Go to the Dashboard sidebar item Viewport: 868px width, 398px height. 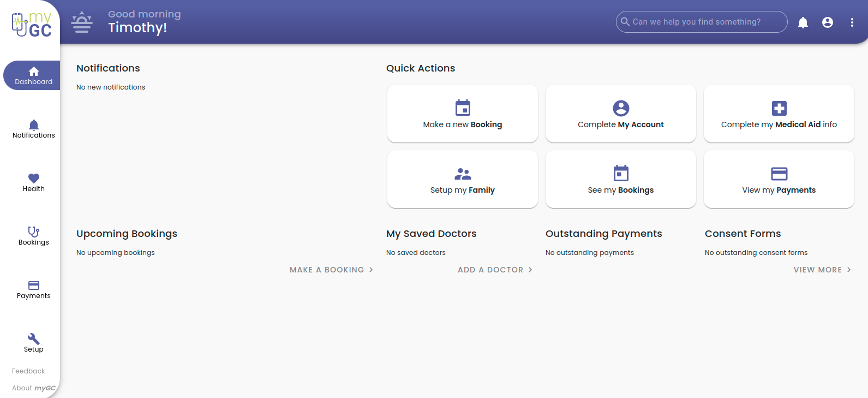33,75
